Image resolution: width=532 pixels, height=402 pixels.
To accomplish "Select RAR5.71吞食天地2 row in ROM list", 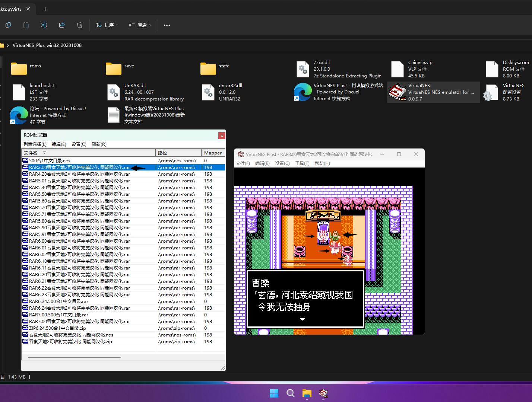I will point(123,214).
